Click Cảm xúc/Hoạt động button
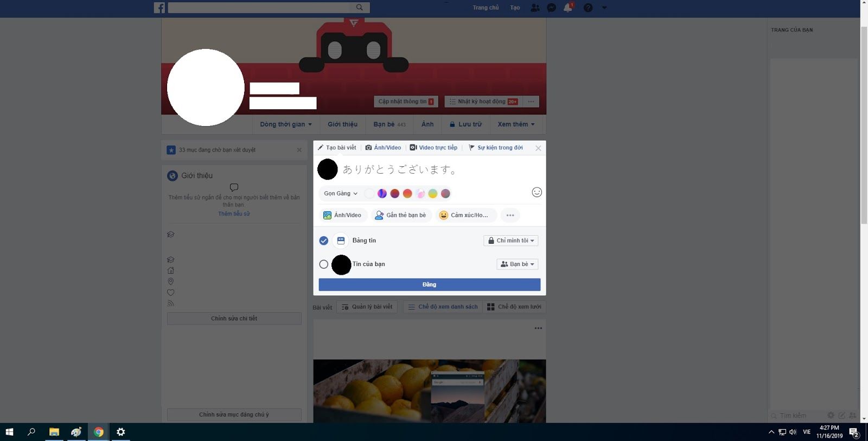The width and height of the screenshot is (868, 441). tap(465, 216)
